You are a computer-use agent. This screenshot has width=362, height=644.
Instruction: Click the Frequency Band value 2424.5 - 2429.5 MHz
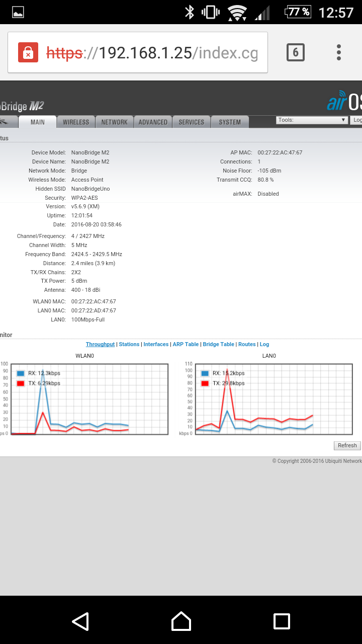[97, 254]
